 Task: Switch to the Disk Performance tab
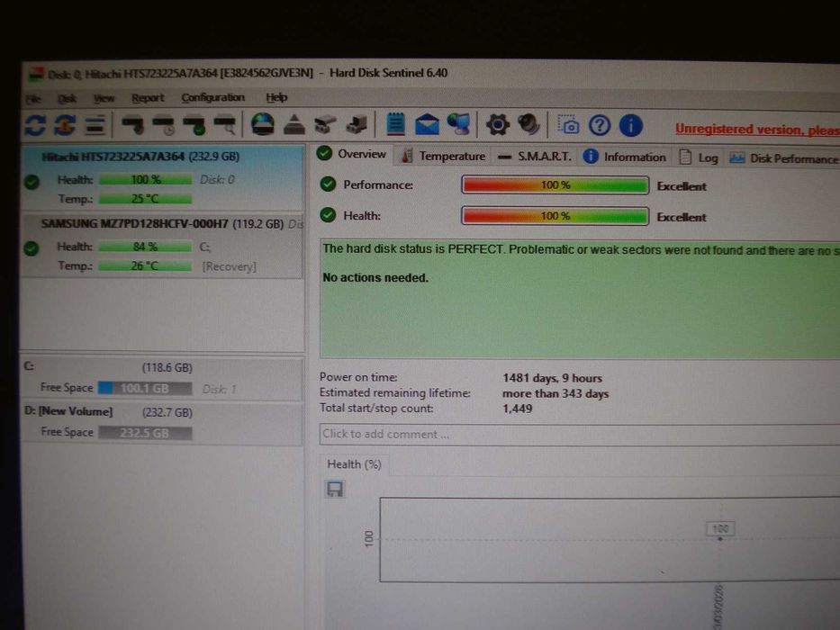(x=782, y=158)
